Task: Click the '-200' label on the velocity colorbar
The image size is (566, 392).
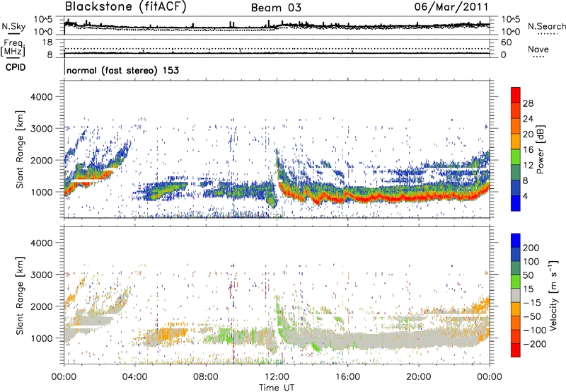Action: tap(534, 344)
